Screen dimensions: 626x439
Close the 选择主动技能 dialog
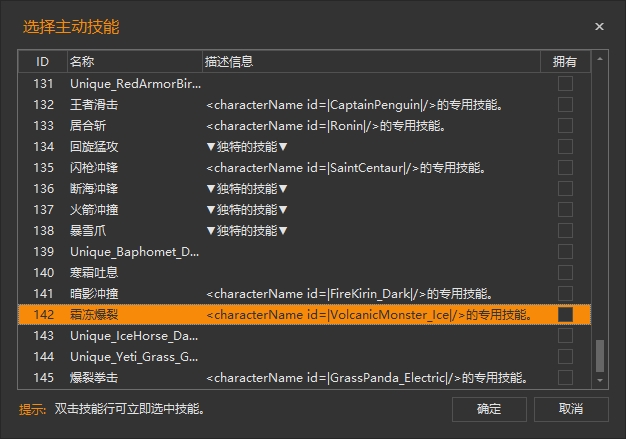599,26
